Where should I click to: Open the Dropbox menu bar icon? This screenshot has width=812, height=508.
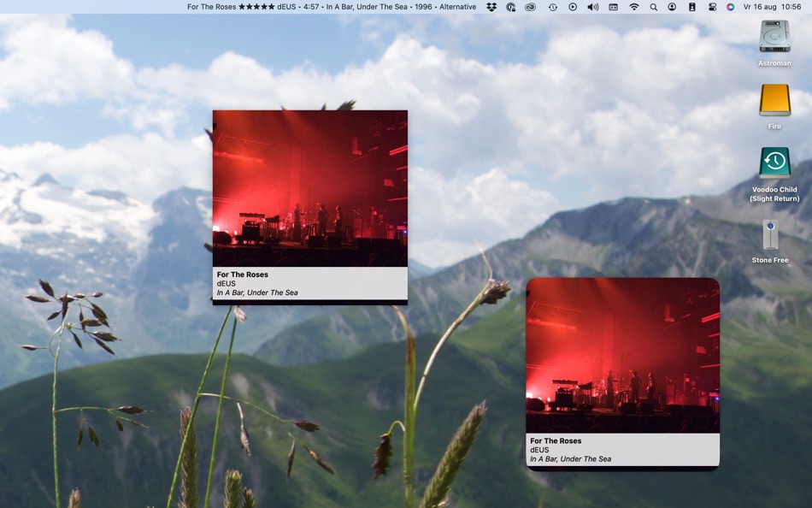[491, 6]
